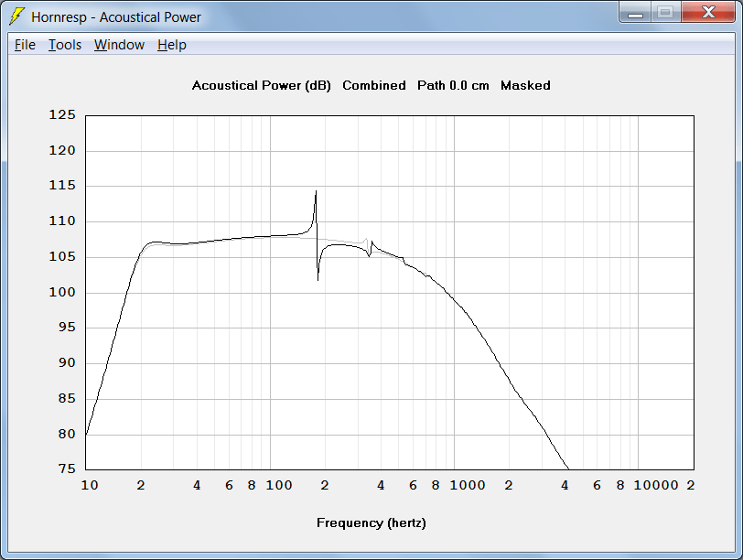Click the sharp dip in the curve below 105 dB

(318, 278)
